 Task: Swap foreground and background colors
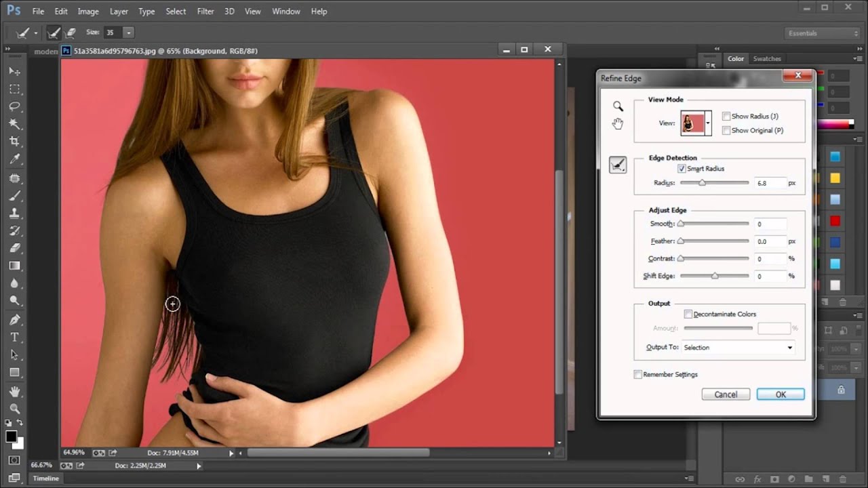[x=20, y=423]
